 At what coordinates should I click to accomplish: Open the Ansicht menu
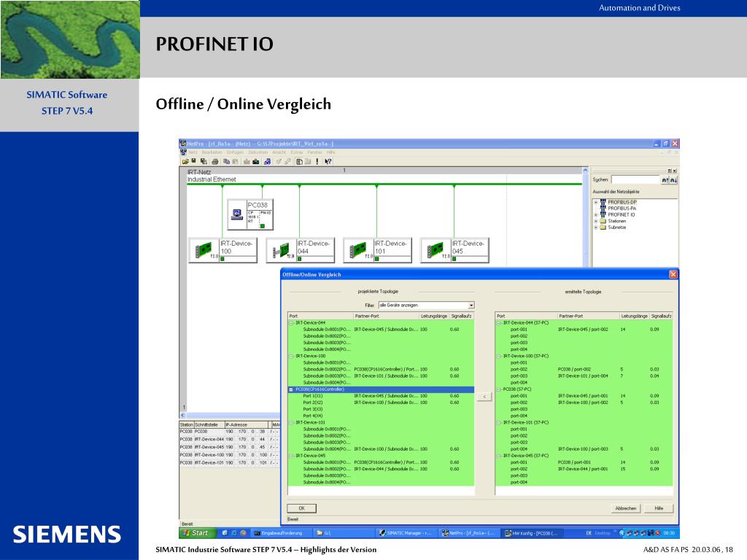[279, 152]
